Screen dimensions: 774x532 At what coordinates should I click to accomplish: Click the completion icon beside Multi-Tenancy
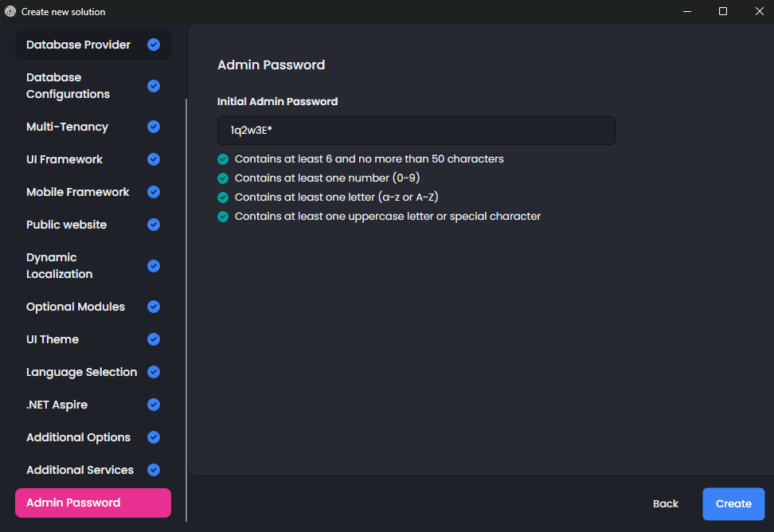click(153, 127)
